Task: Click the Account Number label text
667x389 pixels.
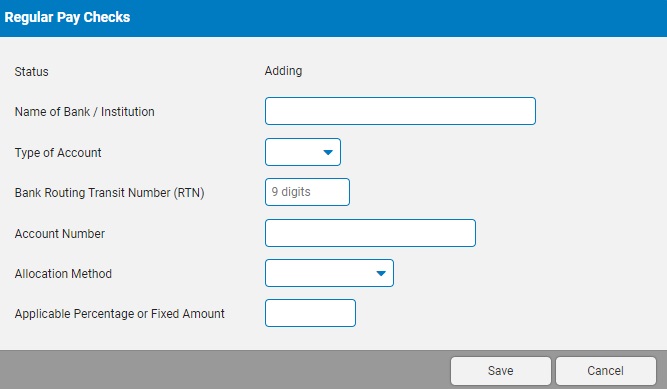Action: pos(60,234)
